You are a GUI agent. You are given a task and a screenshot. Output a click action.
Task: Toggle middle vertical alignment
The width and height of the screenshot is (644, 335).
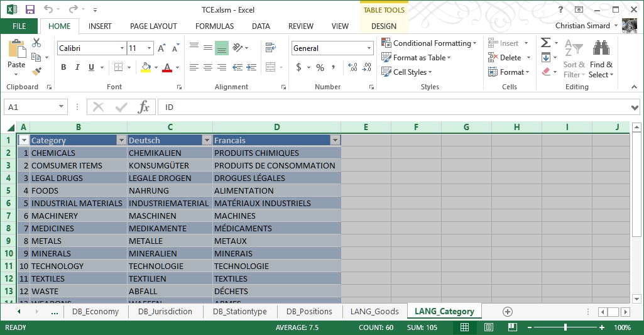(x=208, y=48)
